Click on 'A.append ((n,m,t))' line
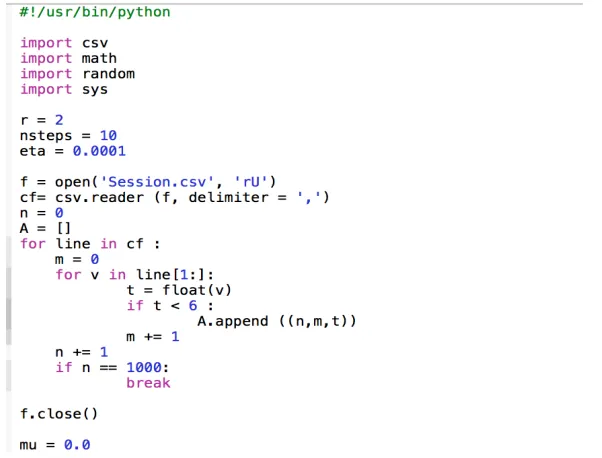 click(x=277, y=321)
